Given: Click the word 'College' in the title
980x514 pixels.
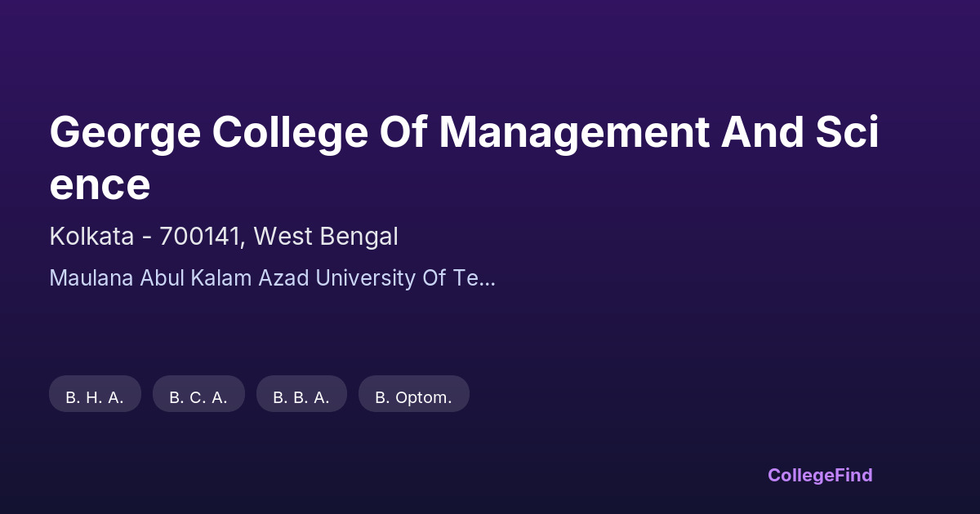Looking at the screenshot, I should coord(290,133).
